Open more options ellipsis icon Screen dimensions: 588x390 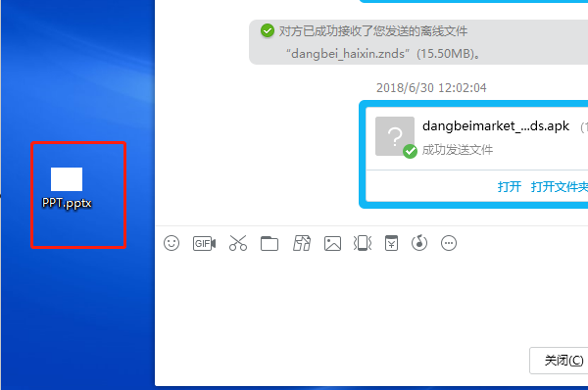point(449,243)
